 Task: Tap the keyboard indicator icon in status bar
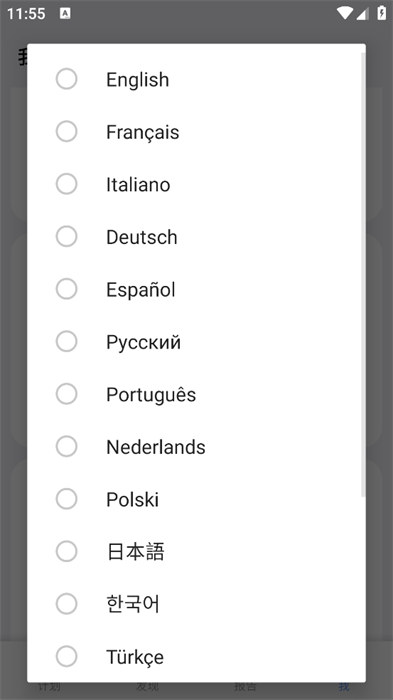pyautogui.click(x=65, y=13)
